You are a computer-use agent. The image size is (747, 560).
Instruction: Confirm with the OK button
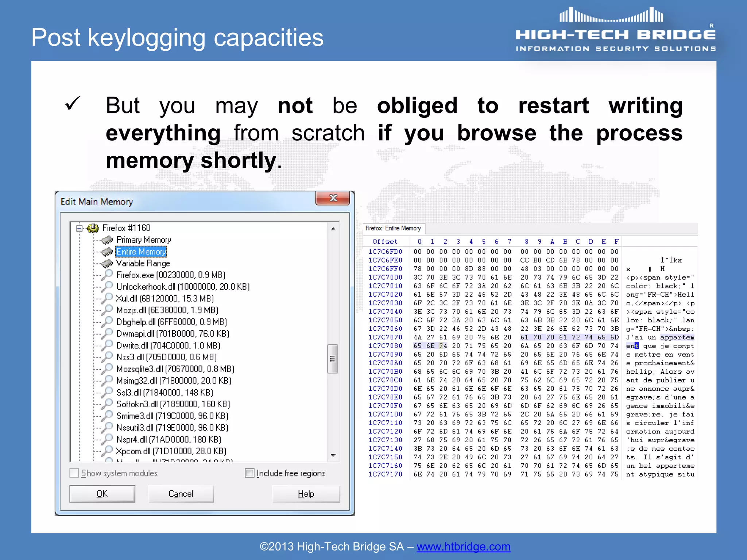point(102,494)
